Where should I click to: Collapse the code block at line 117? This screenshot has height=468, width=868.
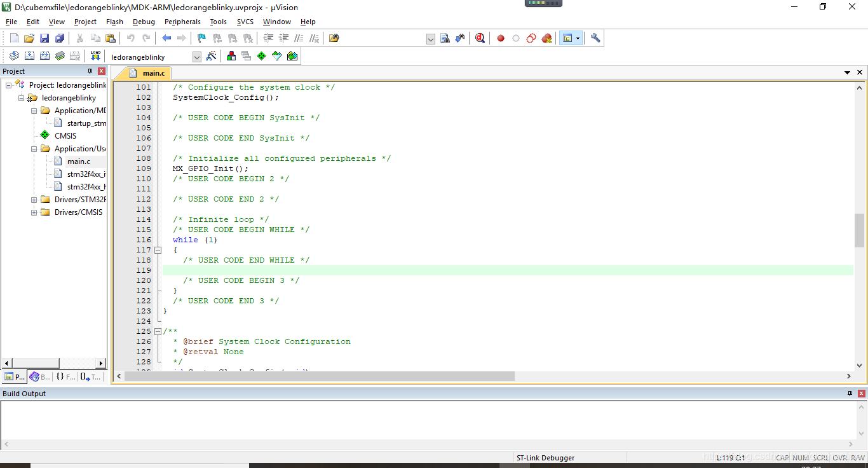click(158, 250)
